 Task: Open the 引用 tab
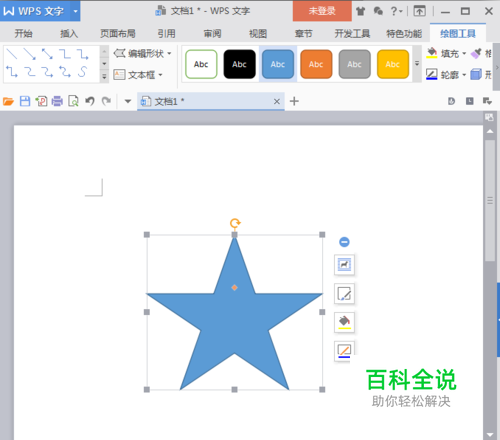click(166, 34)
